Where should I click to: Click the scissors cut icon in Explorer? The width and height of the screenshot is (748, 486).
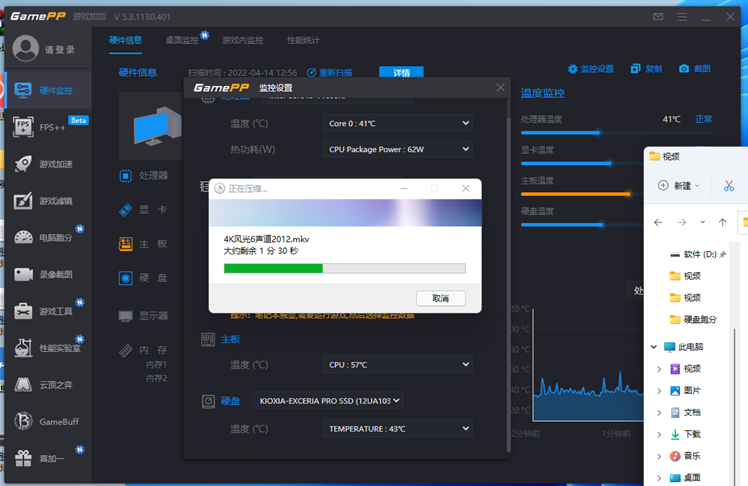(728, 186)
